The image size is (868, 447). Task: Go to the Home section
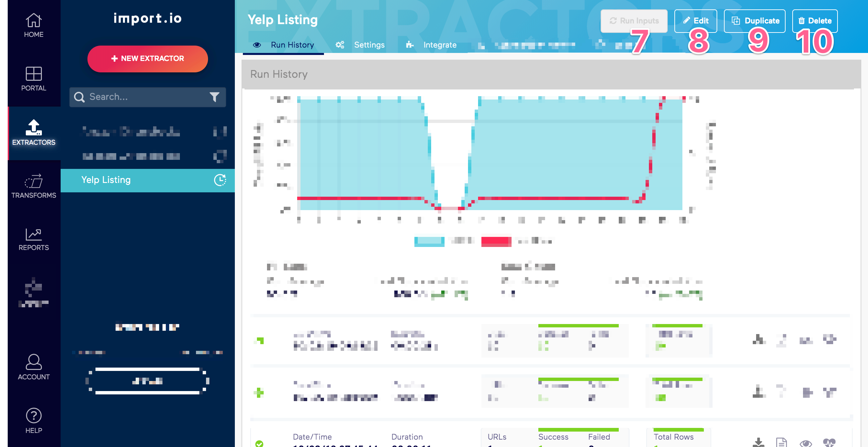(34, 25)
